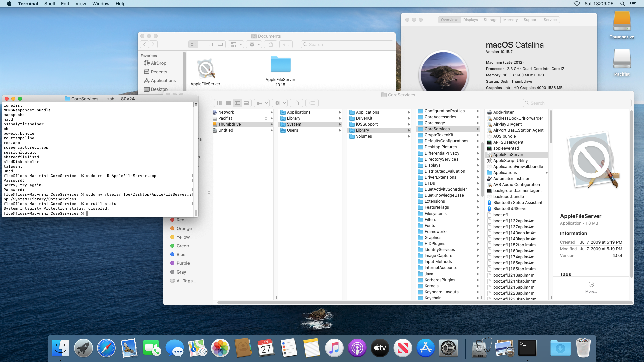The height and width of the screenshot is (362, 644).
Task: Expand the Thumbdrive row in first column
Action: 272,124
